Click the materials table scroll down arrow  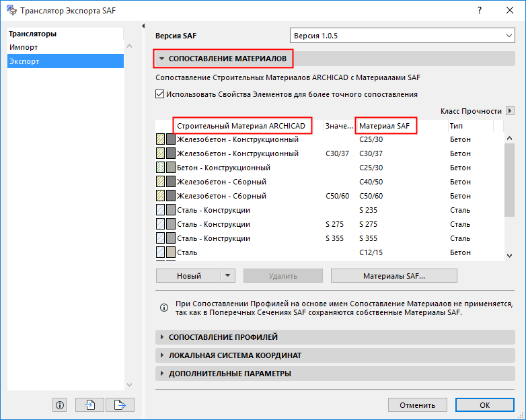[509, 256]
